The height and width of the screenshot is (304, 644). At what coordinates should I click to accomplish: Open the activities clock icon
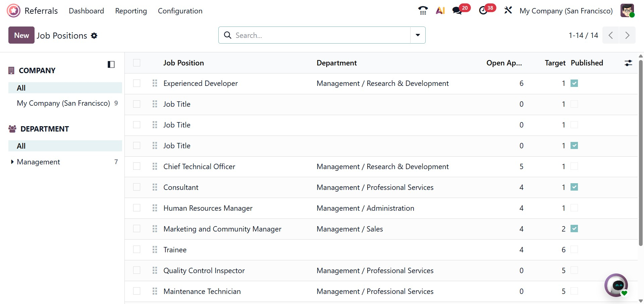[483, 11]
